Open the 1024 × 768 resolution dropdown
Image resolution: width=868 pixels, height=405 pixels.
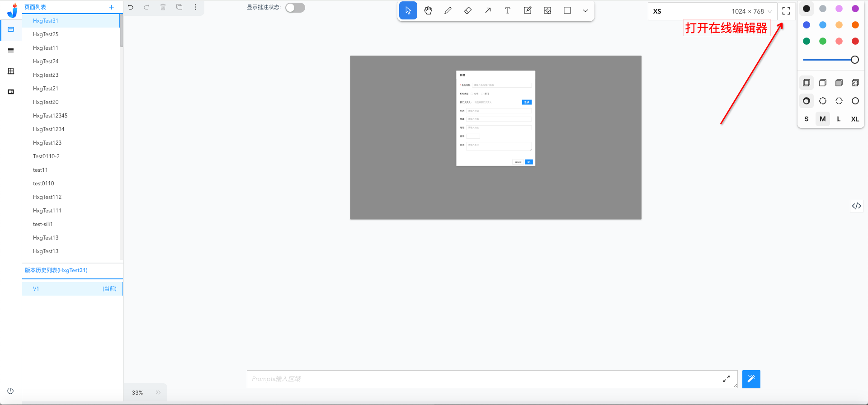click(751, 11)
